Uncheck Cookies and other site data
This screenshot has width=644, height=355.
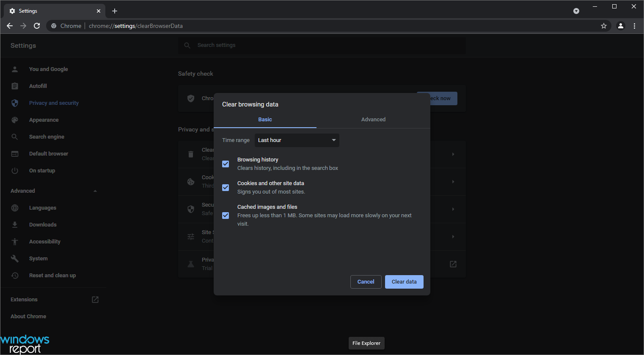tap(226, 188)
